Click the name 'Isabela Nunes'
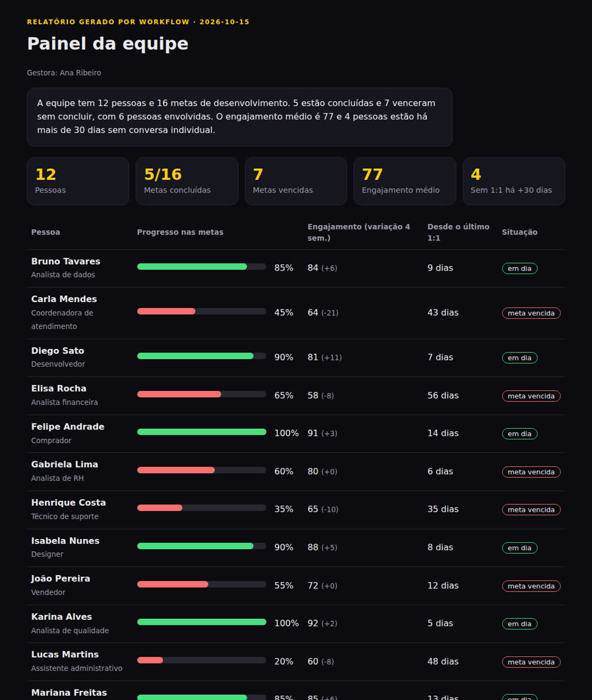 65,541
